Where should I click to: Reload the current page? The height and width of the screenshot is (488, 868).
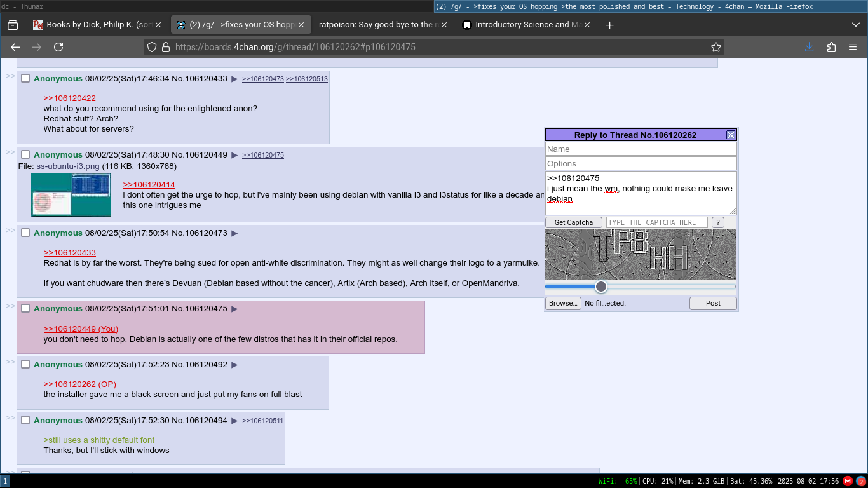pos(58,47)
